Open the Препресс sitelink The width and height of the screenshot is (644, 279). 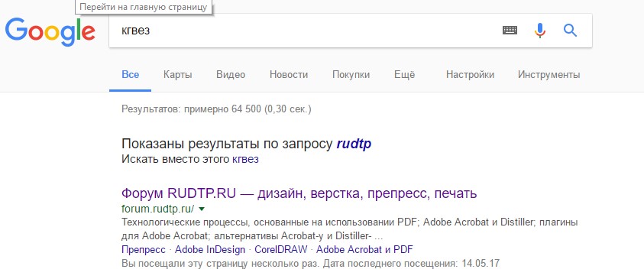pyautogui.click(x=144, y=250)
